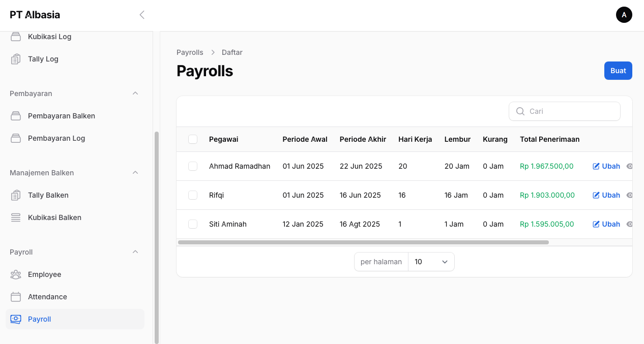Image resolution: width=644 pixels, height=344 pixels.
Task: Collapse the Pembayaran sidebar group
Action: [135, 93]
